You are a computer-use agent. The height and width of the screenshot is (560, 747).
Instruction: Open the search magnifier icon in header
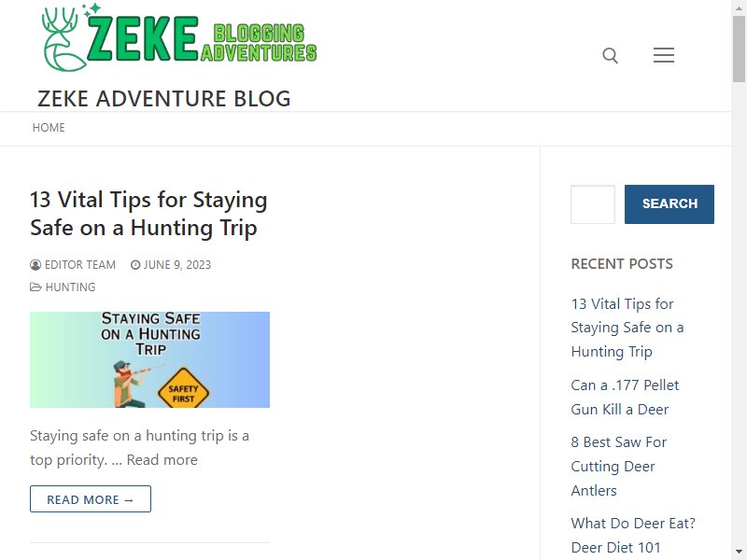pos(610,55)
